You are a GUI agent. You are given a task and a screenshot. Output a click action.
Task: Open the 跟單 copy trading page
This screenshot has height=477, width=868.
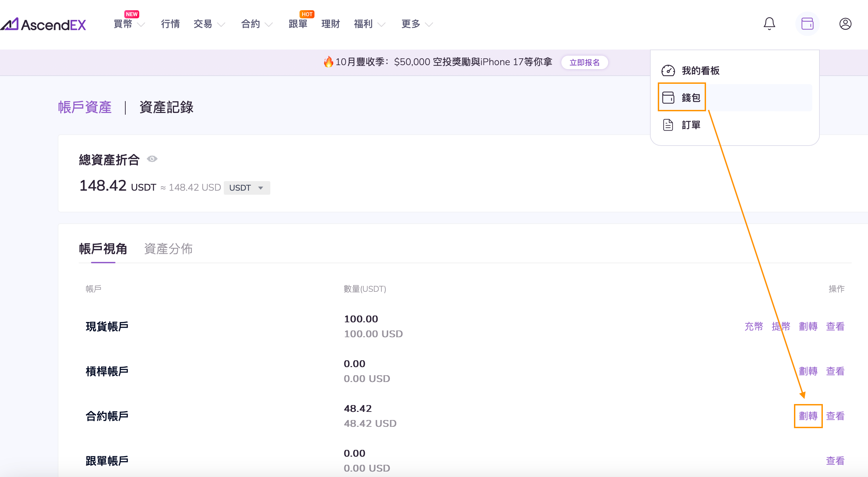point(298,24)
